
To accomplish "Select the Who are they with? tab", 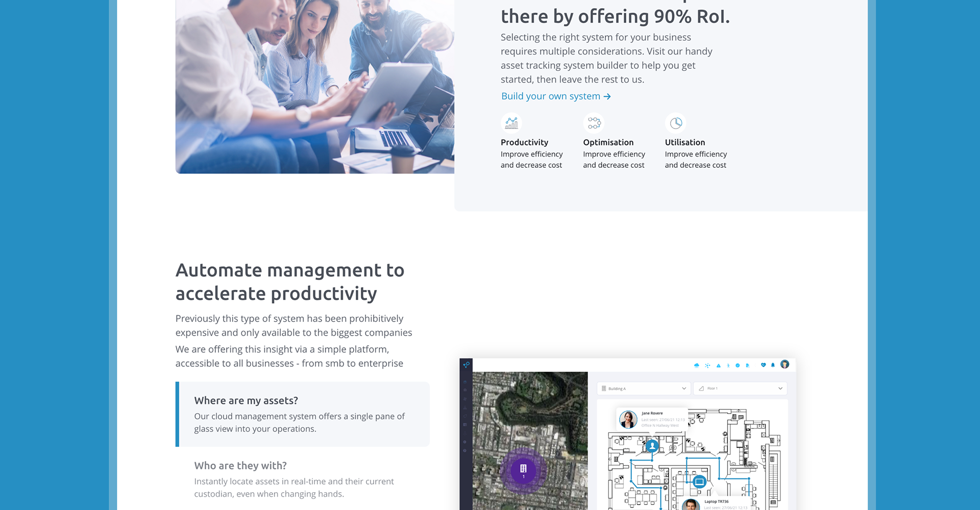I will (x=303, y=479).
